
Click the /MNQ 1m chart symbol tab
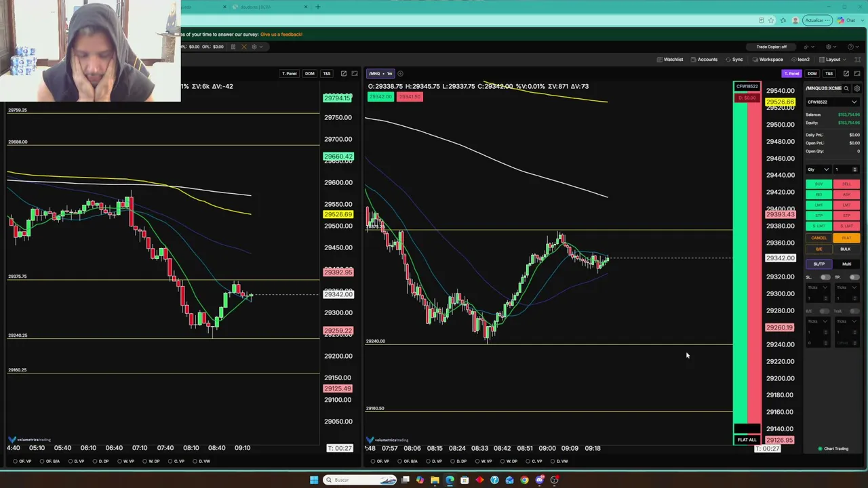pyautogui.click(x=380, y=73)
